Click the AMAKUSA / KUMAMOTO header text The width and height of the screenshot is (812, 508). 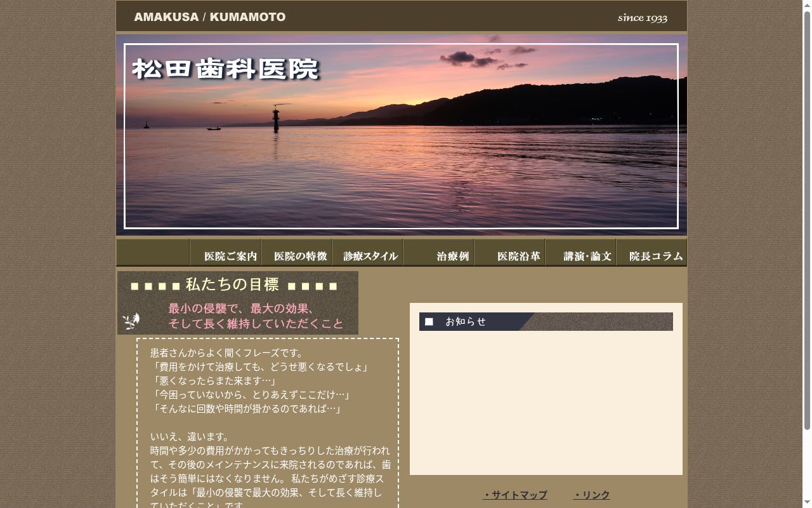point(210,17)
